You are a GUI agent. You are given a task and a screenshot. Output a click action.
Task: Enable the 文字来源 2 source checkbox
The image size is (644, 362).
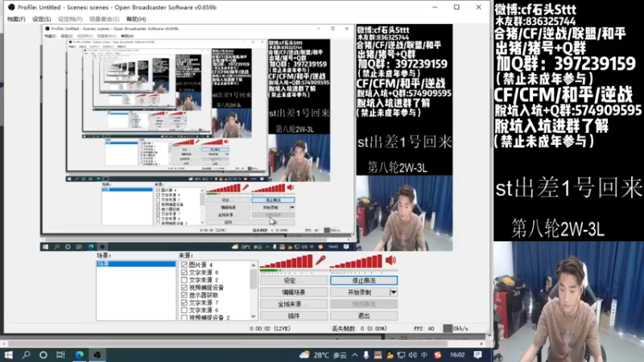(x=184, y=280)
